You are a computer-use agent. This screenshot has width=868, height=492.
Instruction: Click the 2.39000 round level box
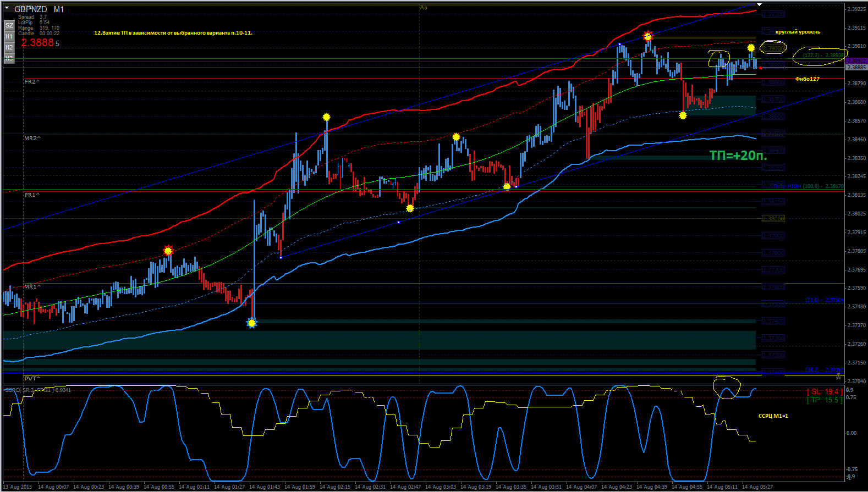coord(773,48)
